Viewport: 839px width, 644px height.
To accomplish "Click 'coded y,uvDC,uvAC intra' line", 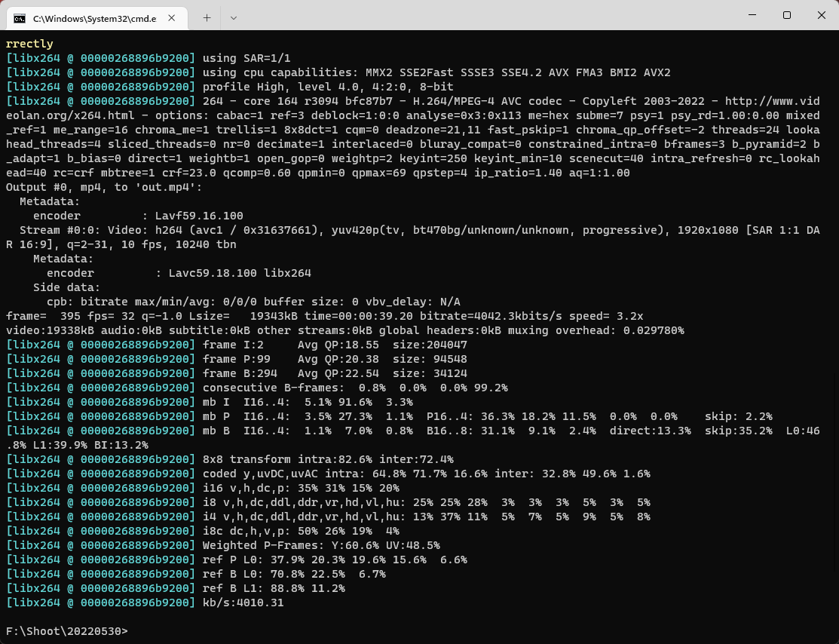I will pos(328,474).
